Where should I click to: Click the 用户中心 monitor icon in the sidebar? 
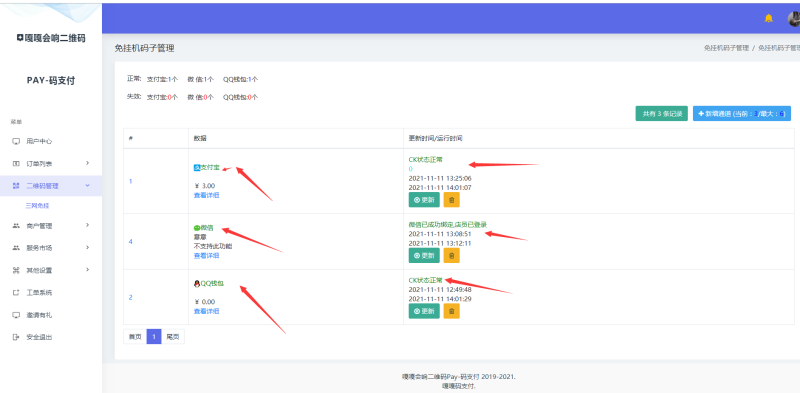click(16, 141)
